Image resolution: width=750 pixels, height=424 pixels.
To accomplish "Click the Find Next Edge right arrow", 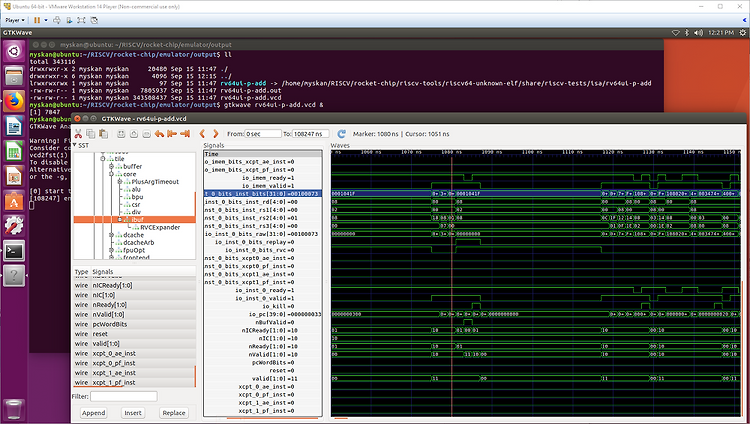I will click(216, 134).
